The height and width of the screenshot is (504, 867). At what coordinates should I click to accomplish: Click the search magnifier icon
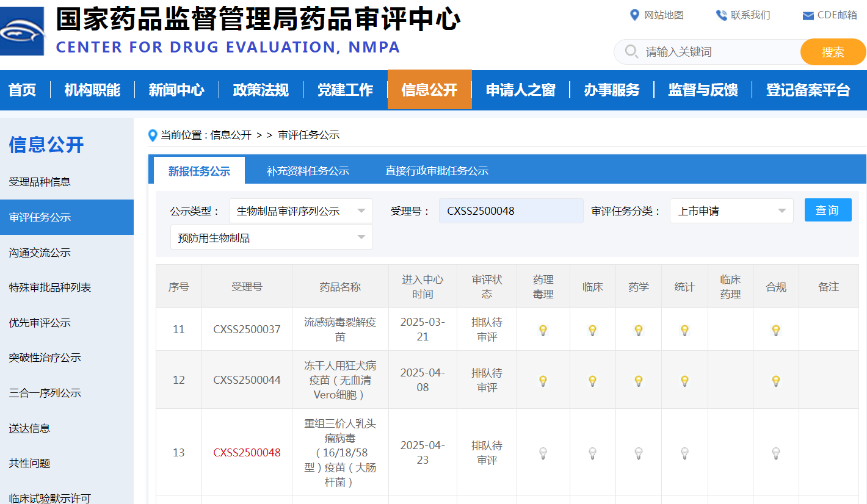(633, 52)
